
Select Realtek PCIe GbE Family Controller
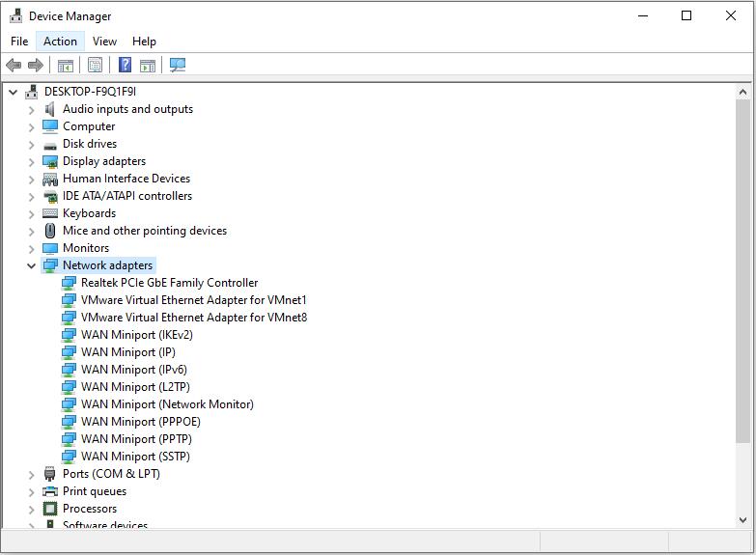coord(169,283)
